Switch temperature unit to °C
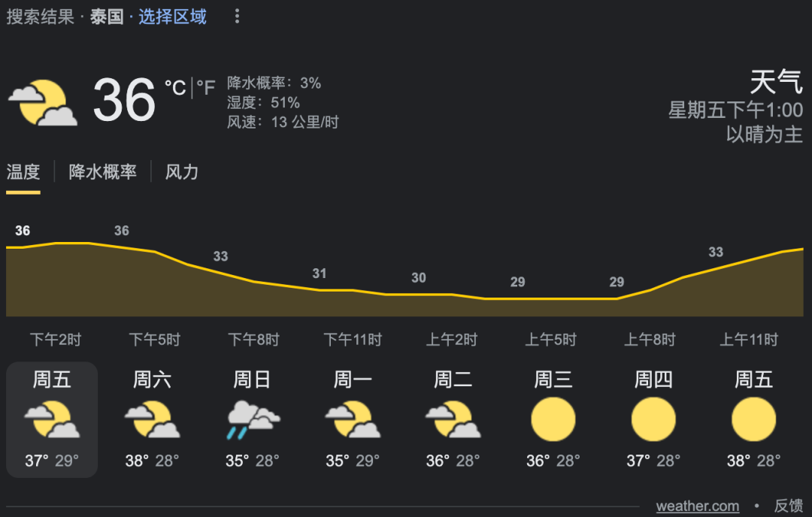812x517 pixels. point(175,89)
